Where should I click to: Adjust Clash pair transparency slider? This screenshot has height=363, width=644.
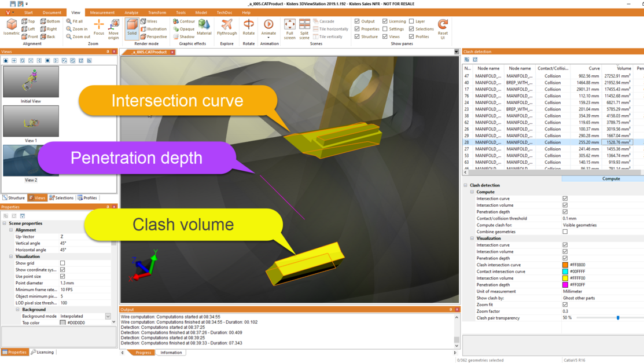618,318
